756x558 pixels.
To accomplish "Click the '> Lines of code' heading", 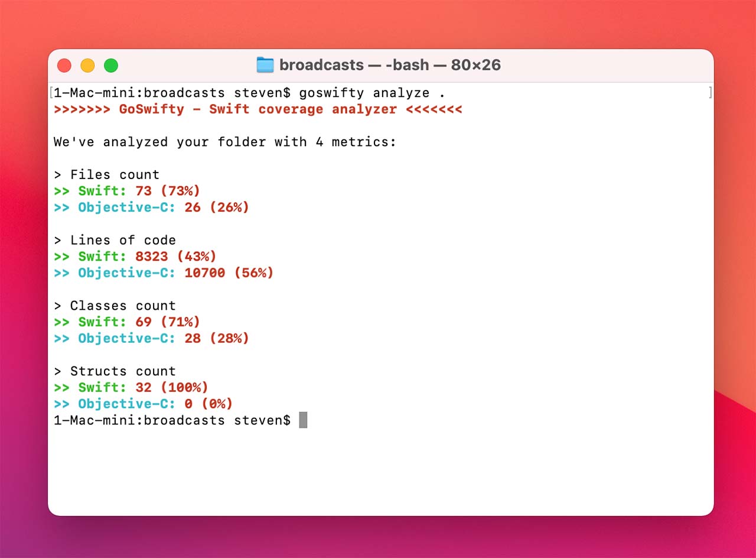I will (115, 241).
